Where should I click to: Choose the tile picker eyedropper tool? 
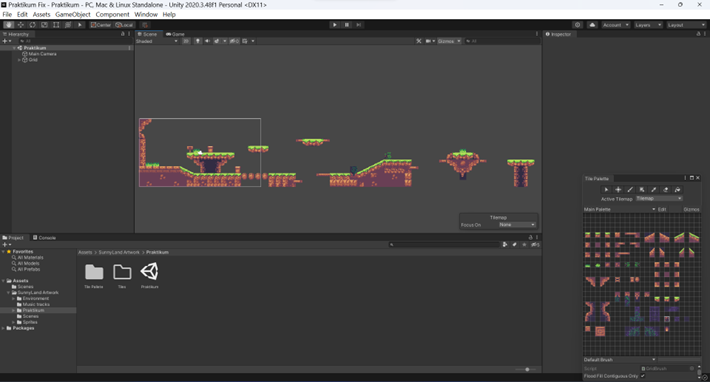(653, 190)
